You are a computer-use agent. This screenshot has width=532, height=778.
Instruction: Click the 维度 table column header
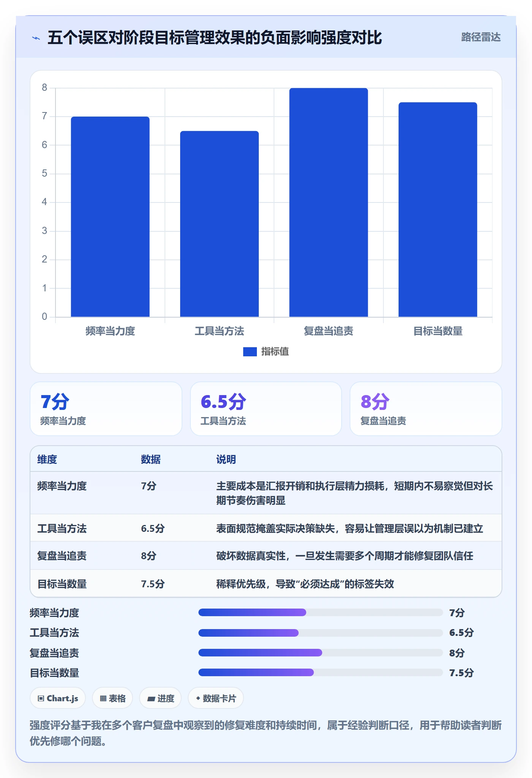[x=47, y=459]
